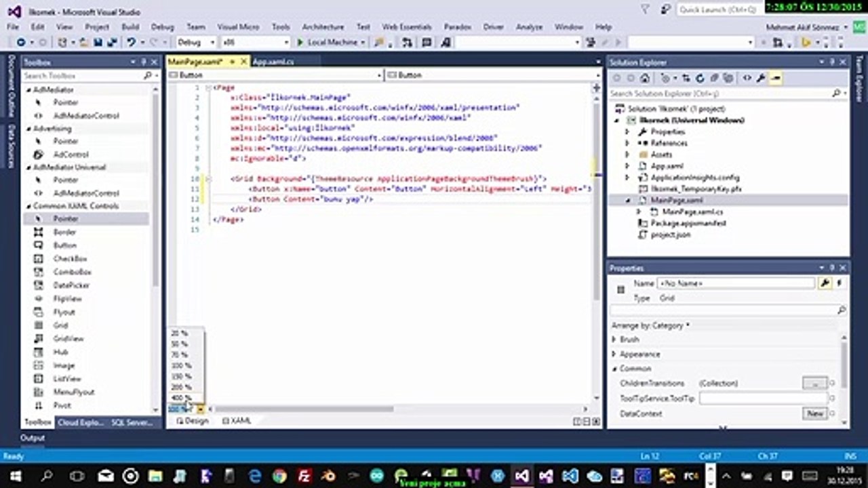Open the Analyze menu
This screenshot has height=488, width=868.
click(x=529, y=27)
